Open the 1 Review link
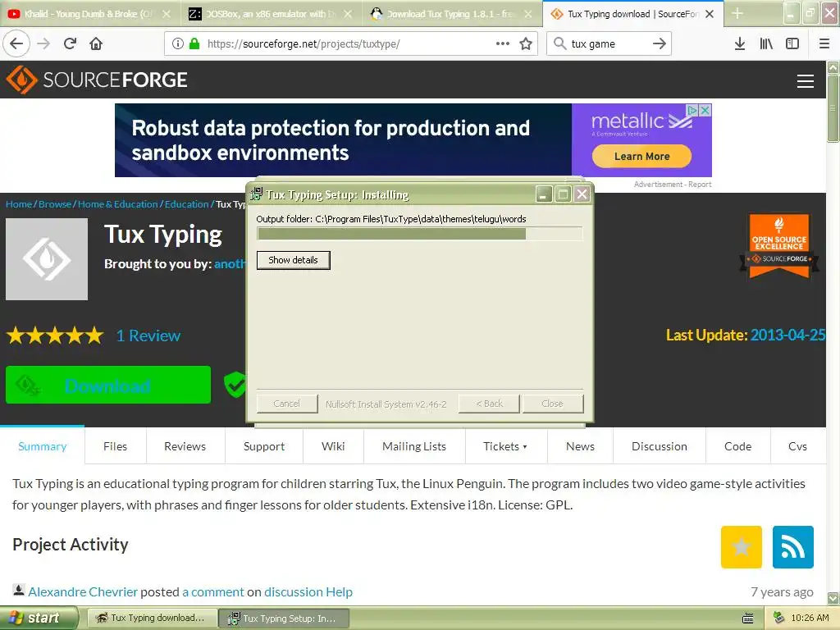The image size is (840, 630). click(148, 336)
